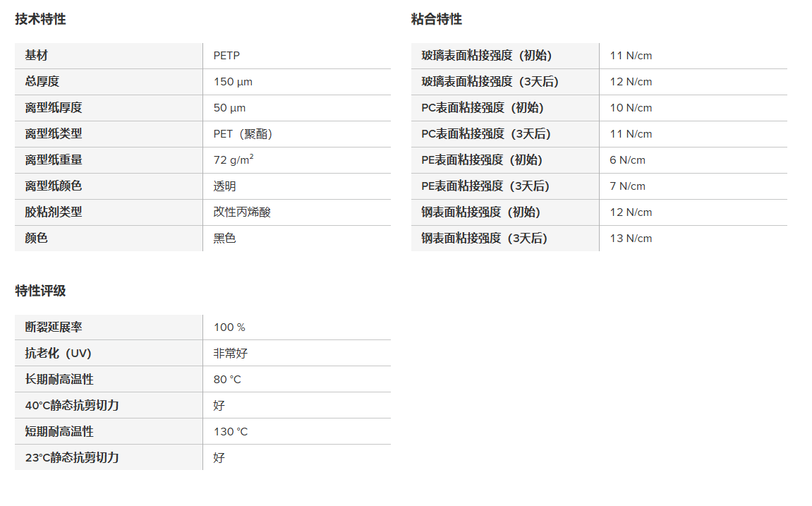Click 玻璃表面粘接强度（初始）label

pos(487,56)
